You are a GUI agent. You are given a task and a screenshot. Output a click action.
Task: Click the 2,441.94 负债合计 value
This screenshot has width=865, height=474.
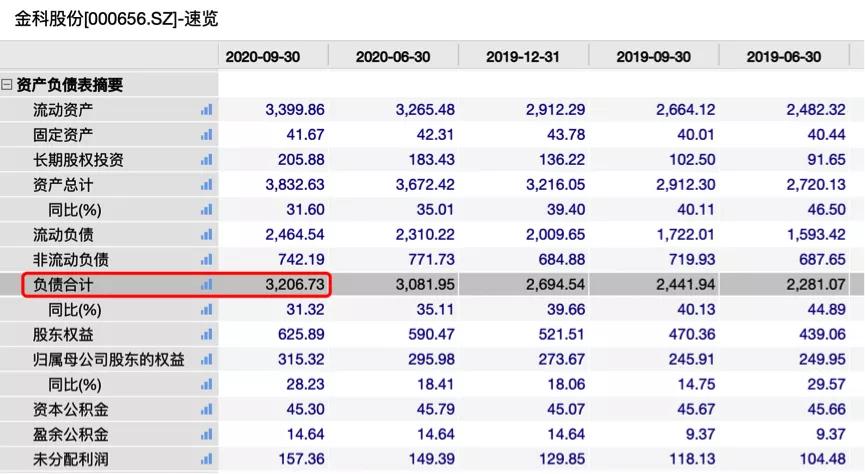685,285
